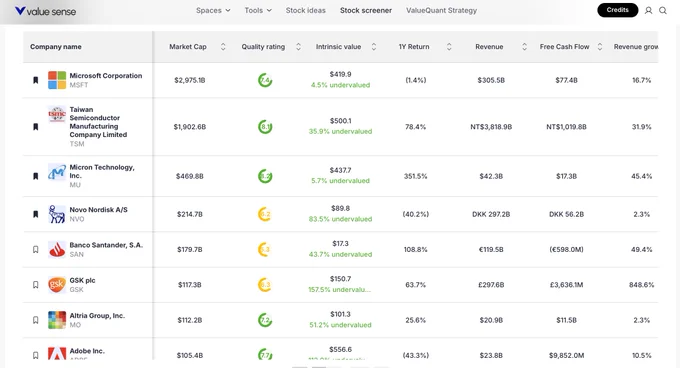680x368 pixels.
Task: Sort table by Market Cap arrows
Action: (223, 47)
